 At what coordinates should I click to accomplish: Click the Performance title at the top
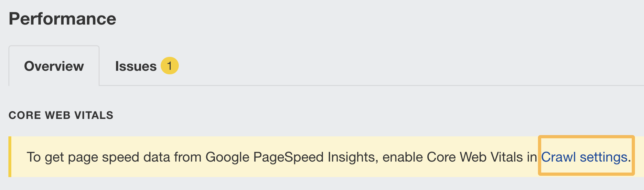pos(62,18)
